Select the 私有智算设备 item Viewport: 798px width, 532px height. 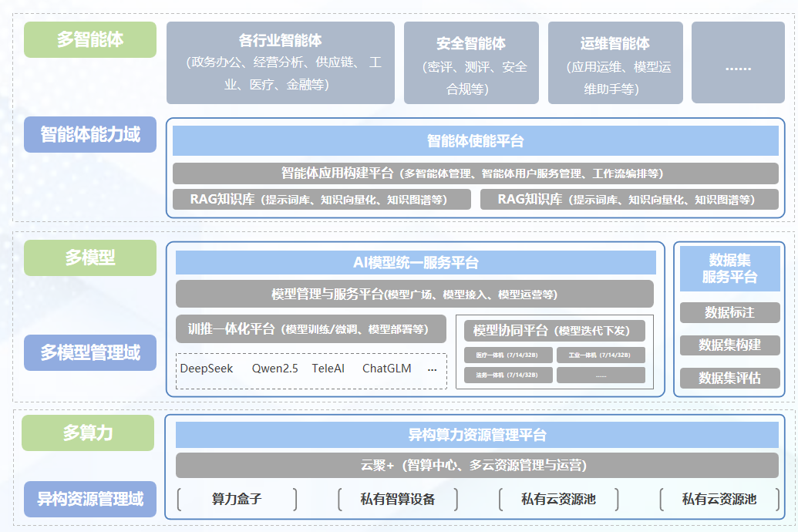pyautogui.click(x=397, y=499)
